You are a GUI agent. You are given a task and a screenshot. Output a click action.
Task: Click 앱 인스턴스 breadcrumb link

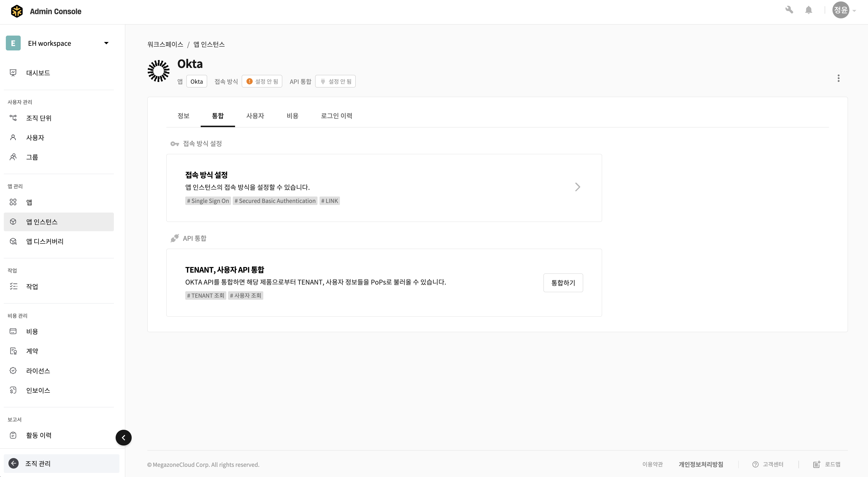coord(209,44)
